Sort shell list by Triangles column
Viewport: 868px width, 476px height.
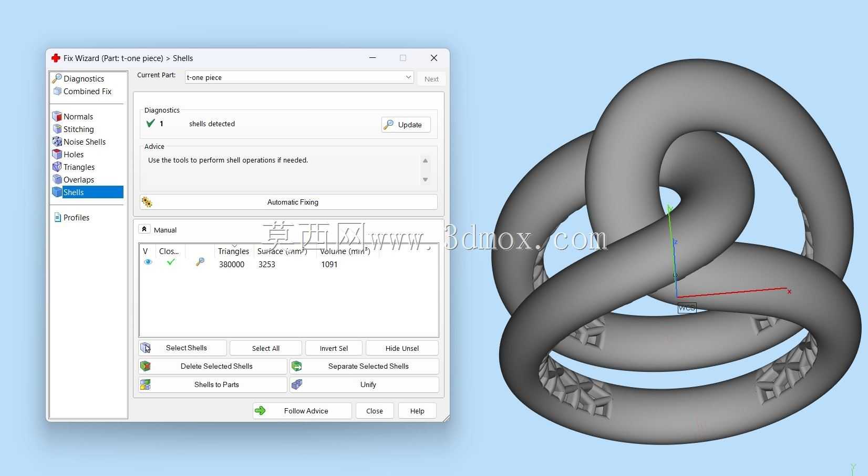coord(233,251)
